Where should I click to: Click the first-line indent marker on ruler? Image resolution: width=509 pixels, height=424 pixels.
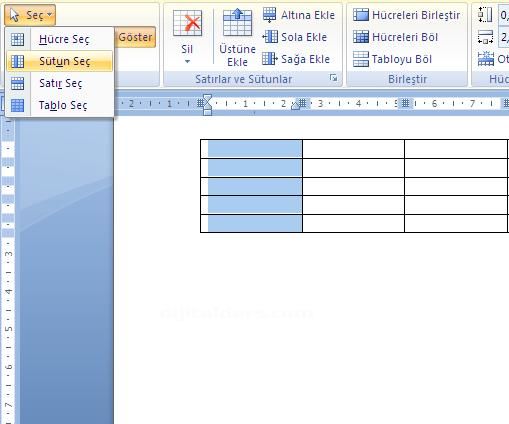(x=207, y=99)
